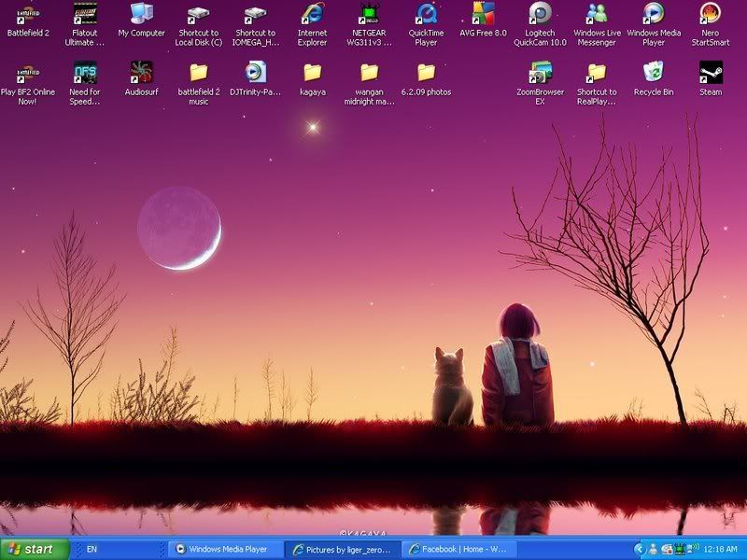Switch to Facebook | Home taskbar window

click(x=459, y=549)
